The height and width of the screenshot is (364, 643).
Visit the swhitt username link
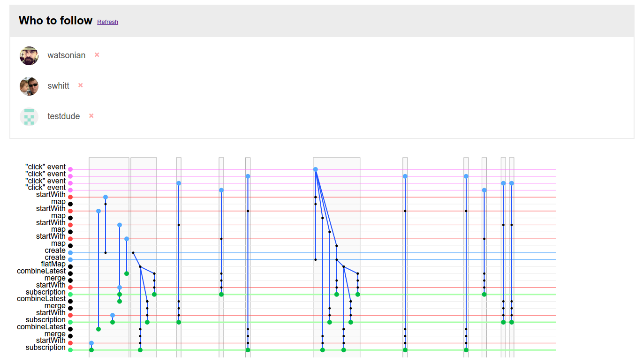(58, 86)
